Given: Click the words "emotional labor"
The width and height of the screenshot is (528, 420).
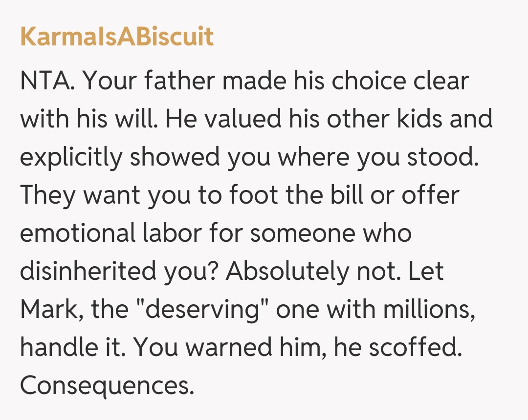Looking at the screenshot, I should (110, 233).
